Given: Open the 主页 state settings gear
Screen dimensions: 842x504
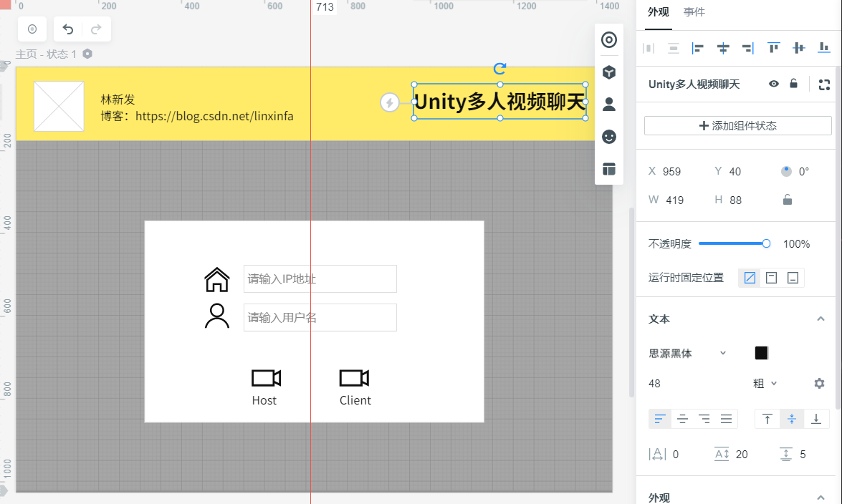Looking at the screenshot, I should (x=87, y=54).
